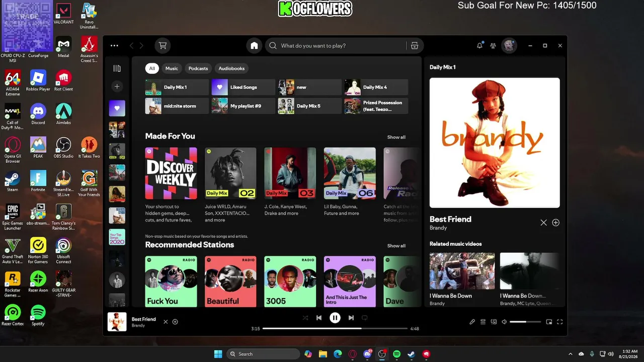644x362 pixels.
Task: Go forward with the right chevron arrow
Action: 141,46
